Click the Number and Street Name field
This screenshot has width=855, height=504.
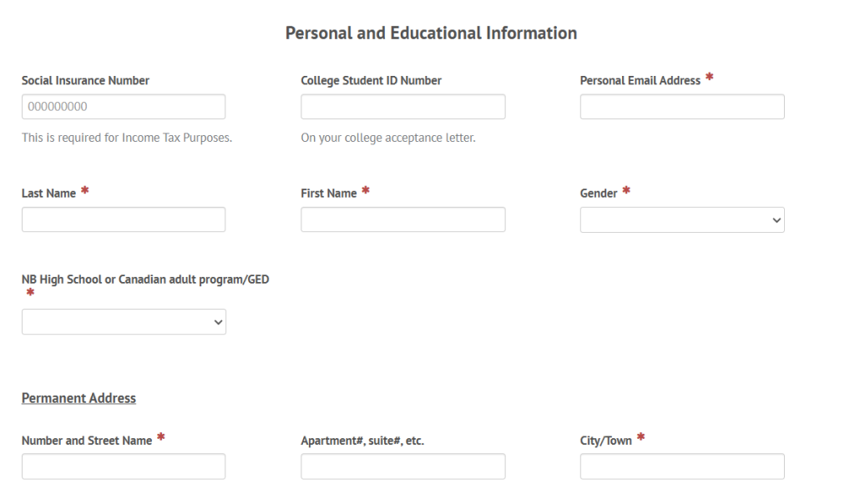pos(124,466)
